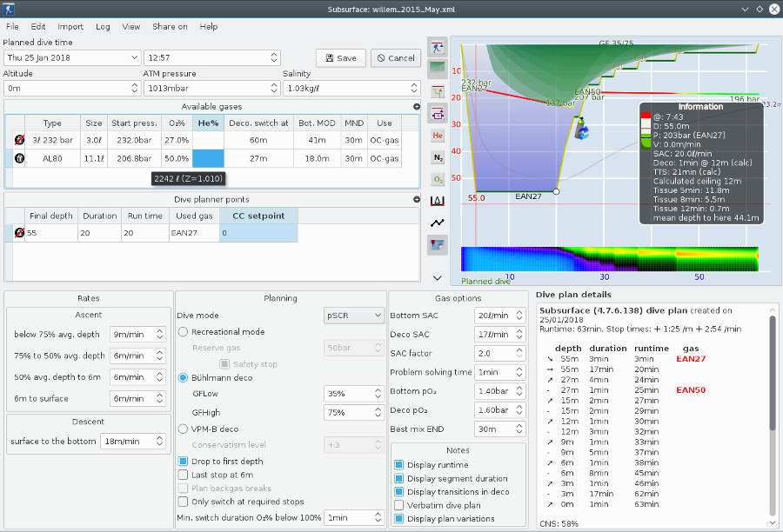Toggle the He partial pressure graph
This screenshot has width=783, height=532.
(437, 135)
